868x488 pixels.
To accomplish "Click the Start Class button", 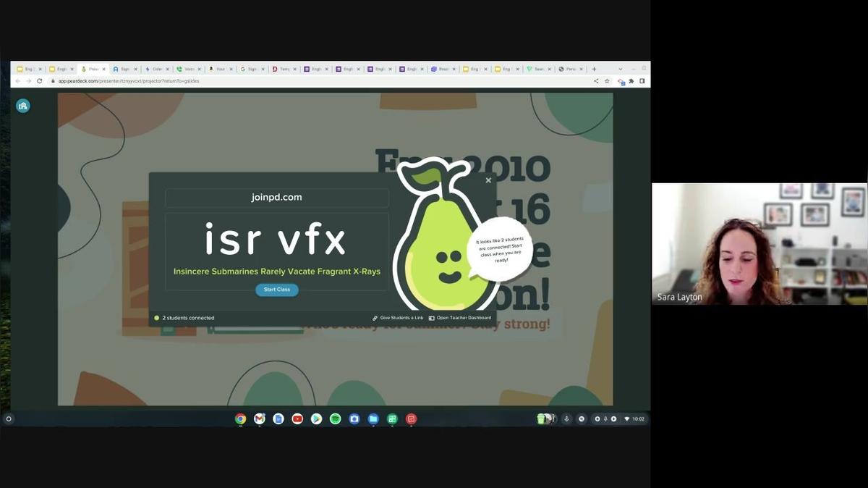I will click(276, 290).
